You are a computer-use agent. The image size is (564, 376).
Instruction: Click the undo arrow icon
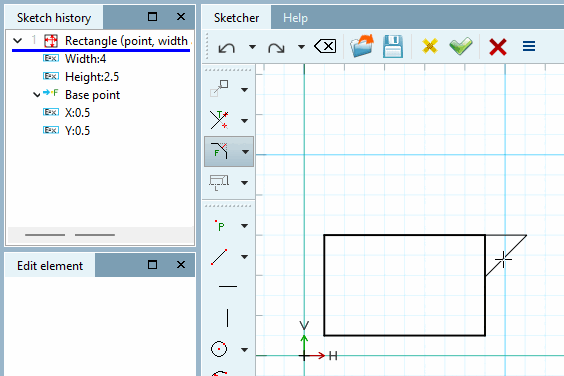[x=227, y=47]
